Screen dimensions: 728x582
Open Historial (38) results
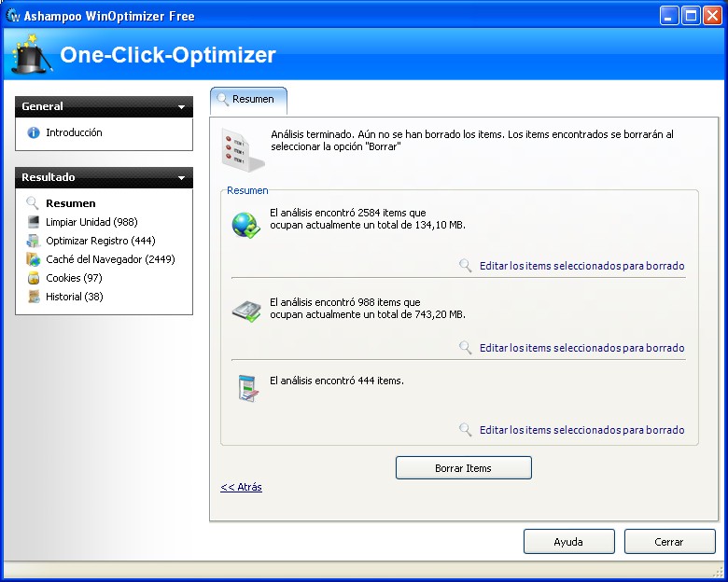pyautogui.click(x=75, y=296)
